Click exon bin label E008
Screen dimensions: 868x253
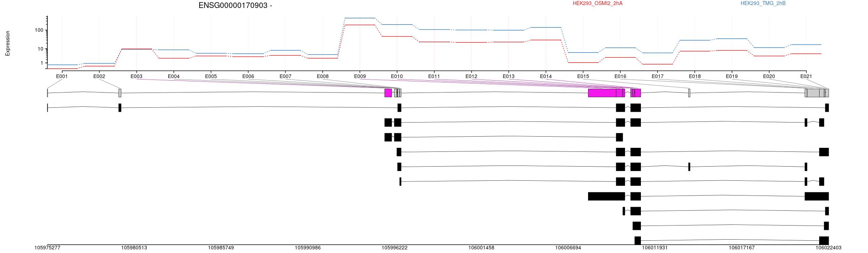(323, 76)
